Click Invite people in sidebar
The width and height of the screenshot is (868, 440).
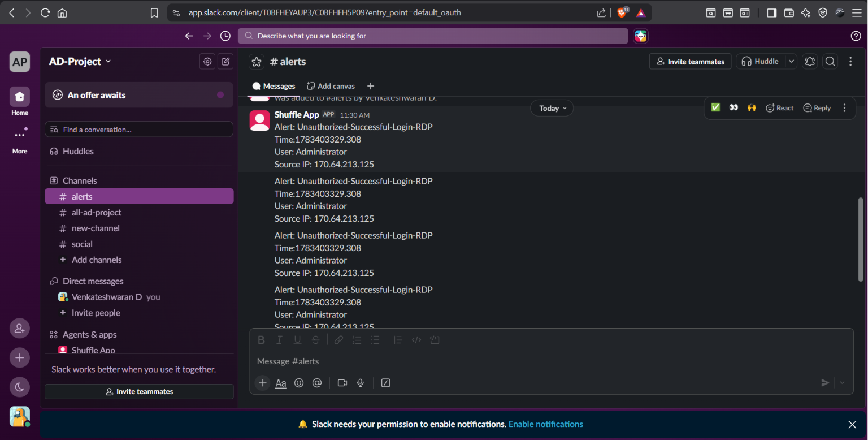click(x=139, y=313)
